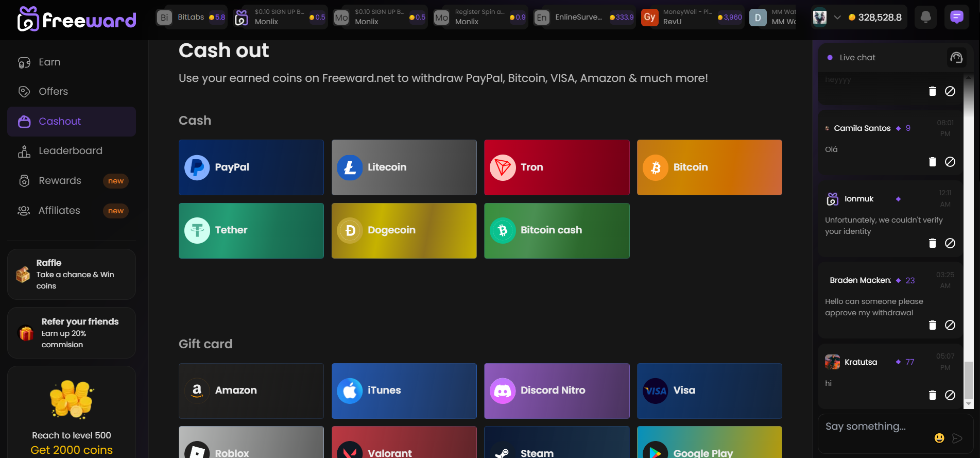Ban the sender of heyyyy message
The width and height of the screenshot is (980, 458).
pos(950,91)
